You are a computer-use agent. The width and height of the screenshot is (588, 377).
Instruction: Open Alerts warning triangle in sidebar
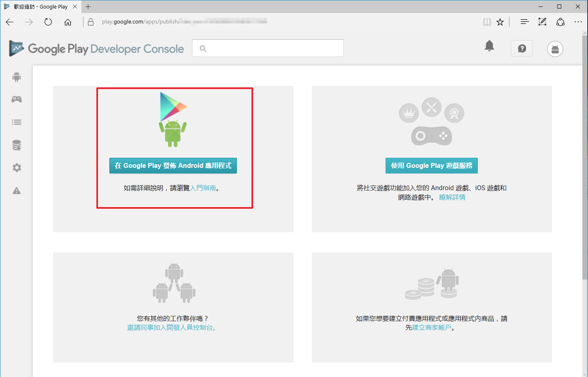17,191
